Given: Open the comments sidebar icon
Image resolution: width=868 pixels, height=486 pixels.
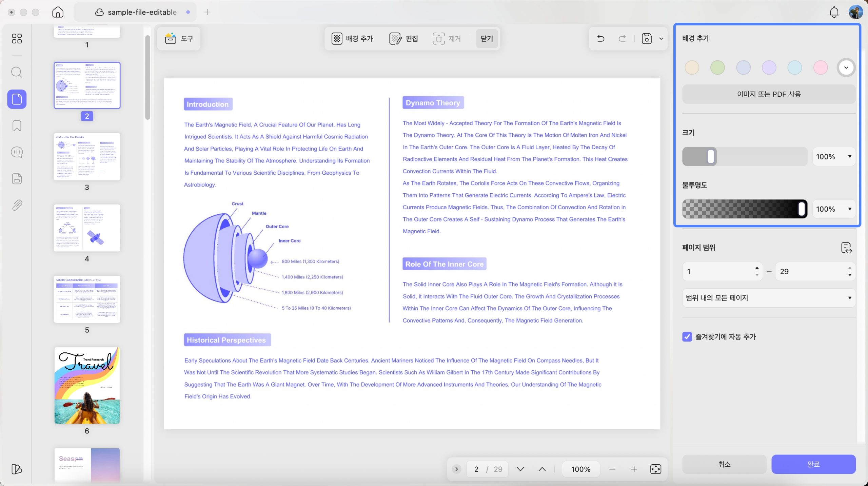Looking at the screenshot, I should point(17,152).
